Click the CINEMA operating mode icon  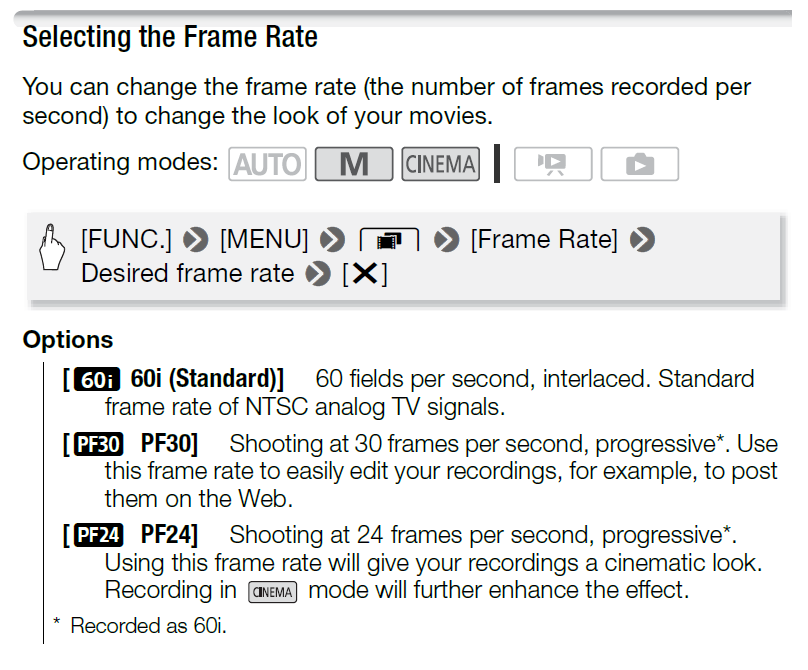(440, 164)
